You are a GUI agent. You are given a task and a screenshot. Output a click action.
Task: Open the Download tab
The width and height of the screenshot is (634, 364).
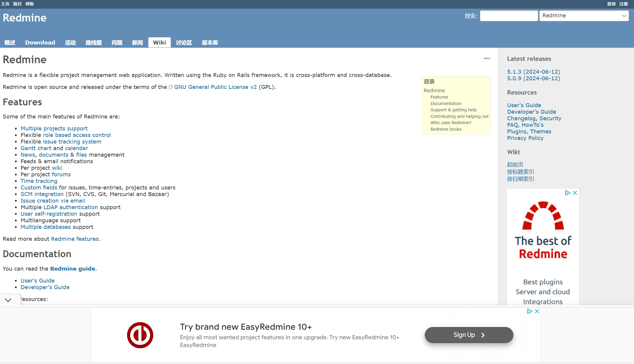click(x=40, y=42)
